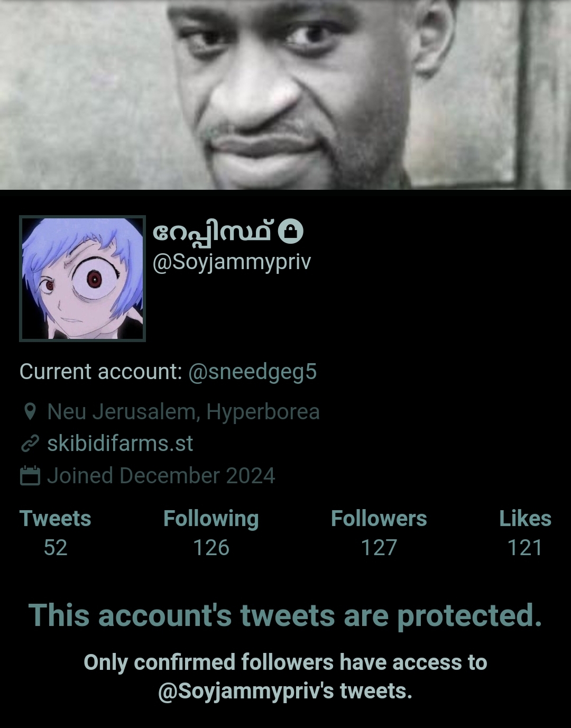Click the location pin icon
This screenshot has height=728, width=571.
point(30,411)
